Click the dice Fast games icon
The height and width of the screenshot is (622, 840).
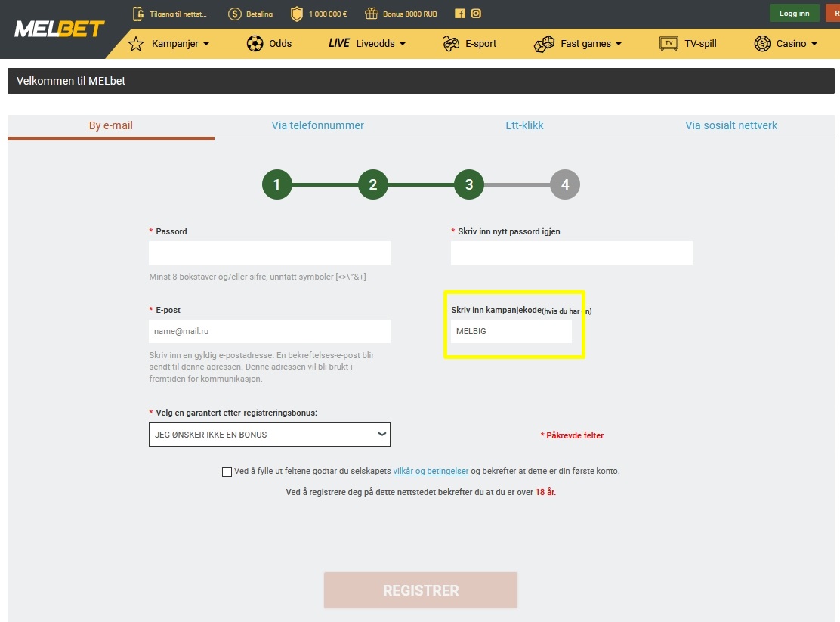545,43
